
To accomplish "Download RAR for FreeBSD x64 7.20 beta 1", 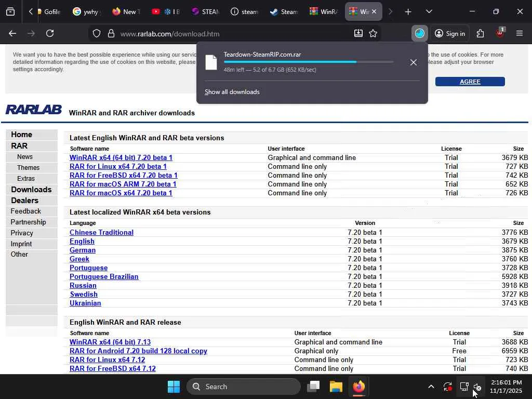I will click(x=124, y=176).
